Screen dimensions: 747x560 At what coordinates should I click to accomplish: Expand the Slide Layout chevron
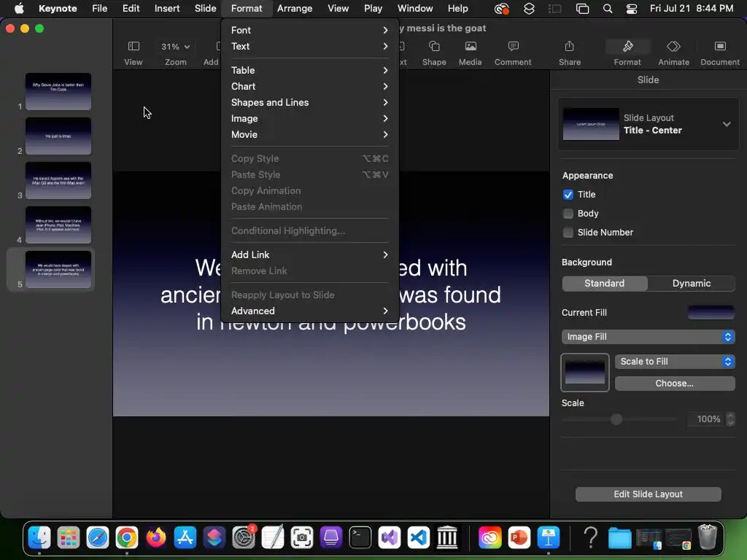[x=726, y=124]
